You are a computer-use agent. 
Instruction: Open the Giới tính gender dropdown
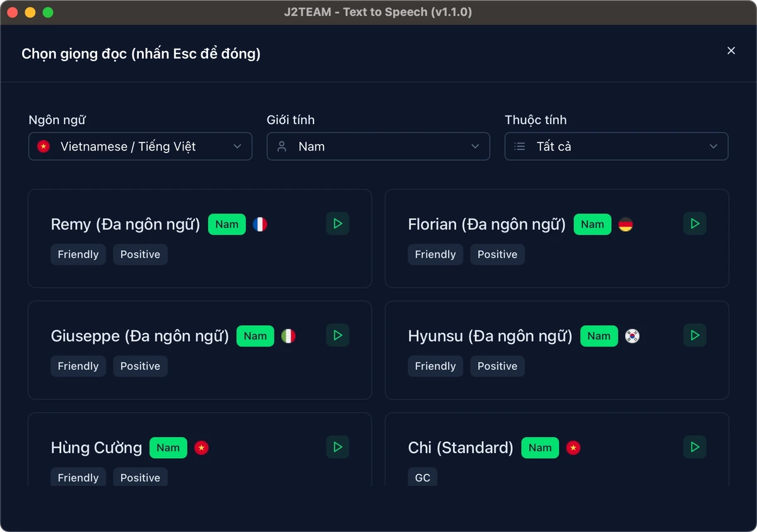coord(378,146)
